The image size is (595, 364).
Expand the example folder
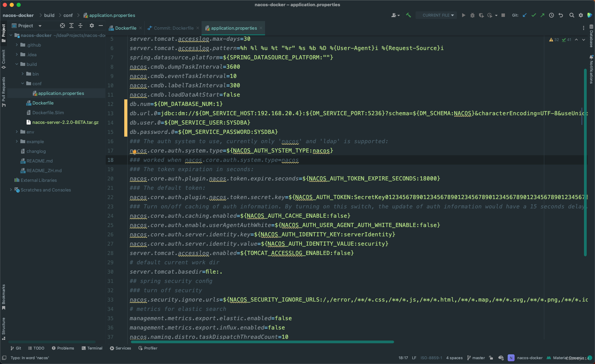coord(17,141)
